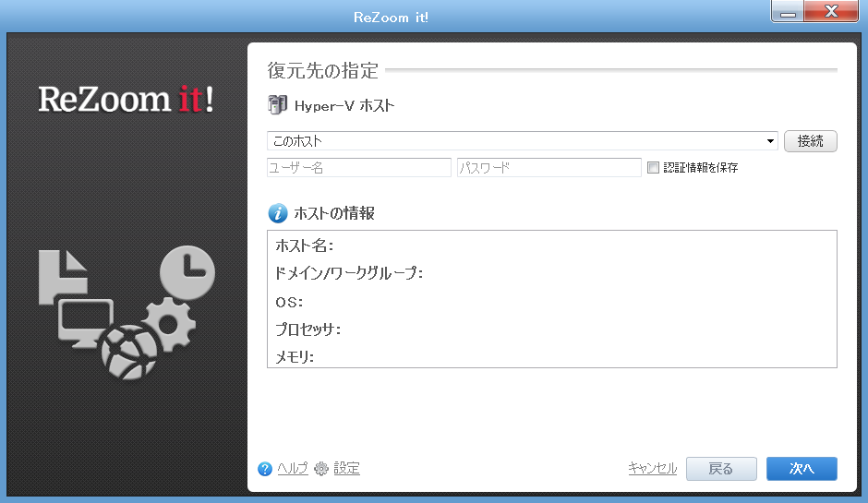868x503 pixels.
Task: Minimize the ReZoom it! window
Action: point(788,12)
